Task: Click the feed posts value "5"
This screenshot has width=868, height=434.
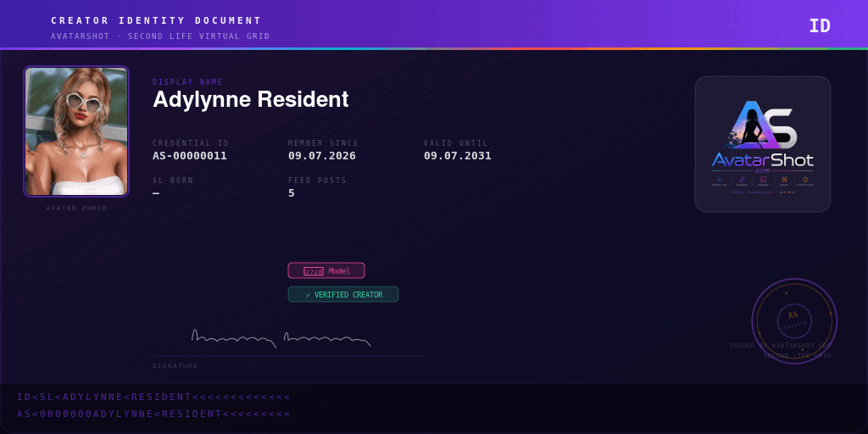Action: click(292, 193)
